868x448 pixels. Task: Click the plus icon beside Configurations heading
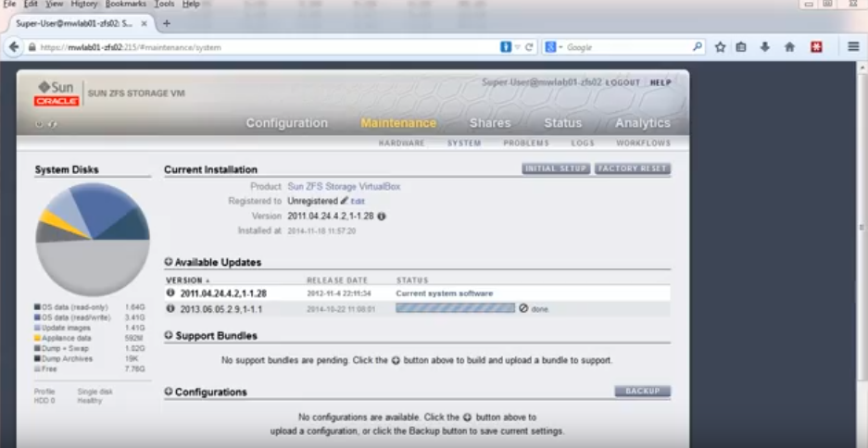[x=169, y=391]
